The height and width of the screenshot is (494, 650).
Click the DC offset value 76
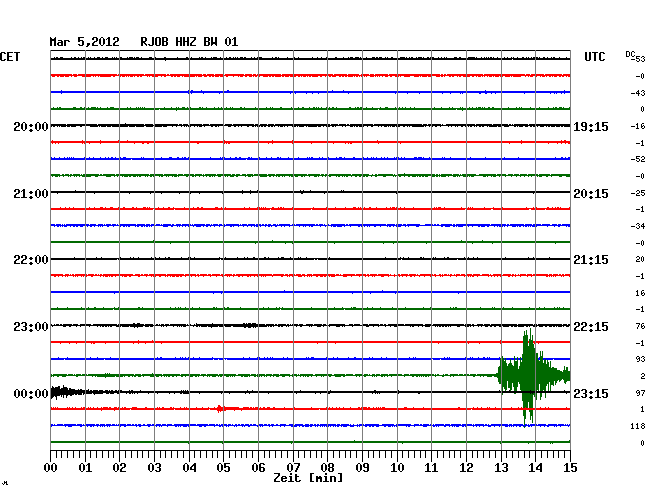(x=640, y=326)
